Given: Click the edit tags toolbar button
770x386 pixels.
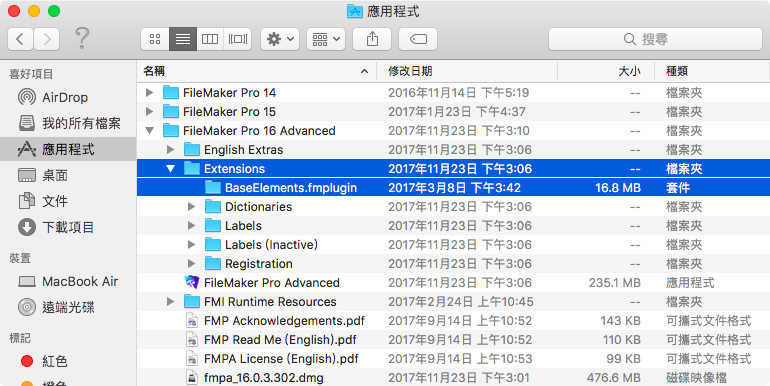Looking at the screenshot, I should (418, 39).
